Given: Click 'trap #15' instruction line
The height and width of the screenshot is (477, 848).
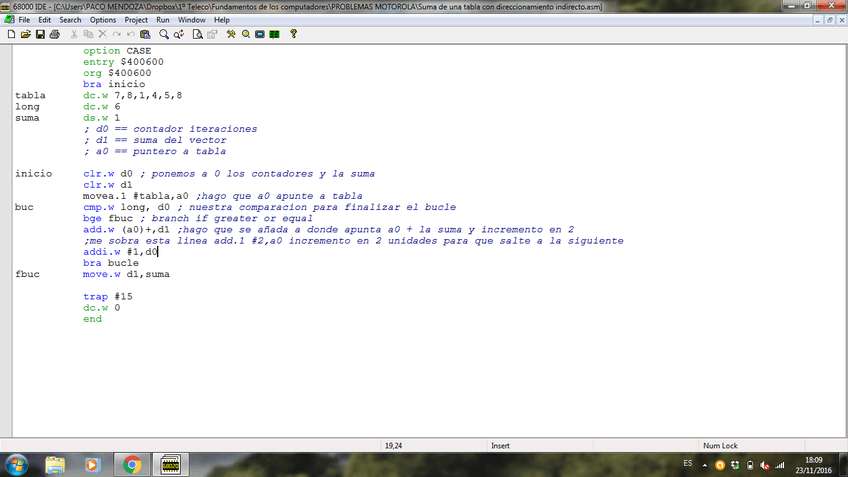Looking at the screenshot, I should coord(108,296).
